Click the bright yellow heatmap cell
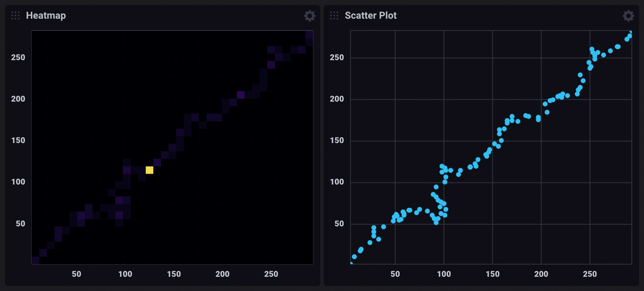 [x=149, y=170]
